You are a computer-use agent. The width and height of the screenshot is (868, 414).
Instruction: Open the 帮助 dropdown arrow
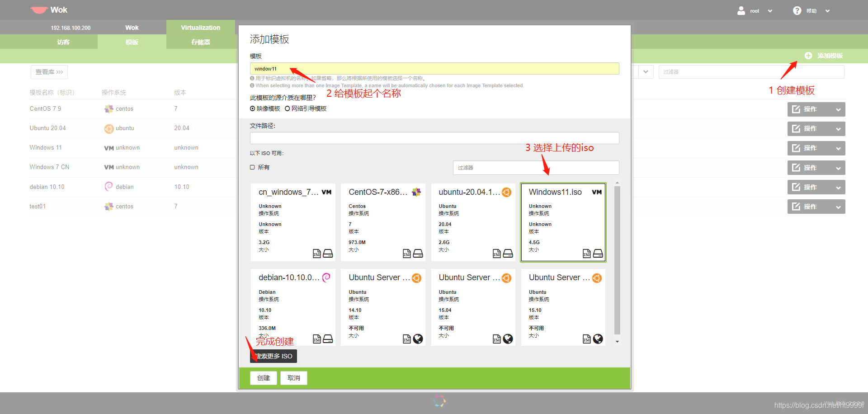[827, 11]
